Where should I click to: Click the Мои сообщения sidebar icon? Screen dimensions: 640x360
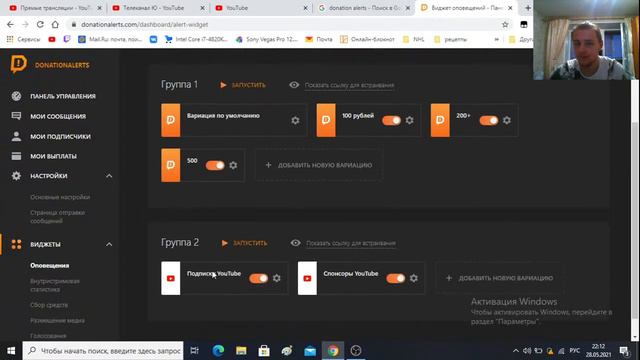point(16,116)
